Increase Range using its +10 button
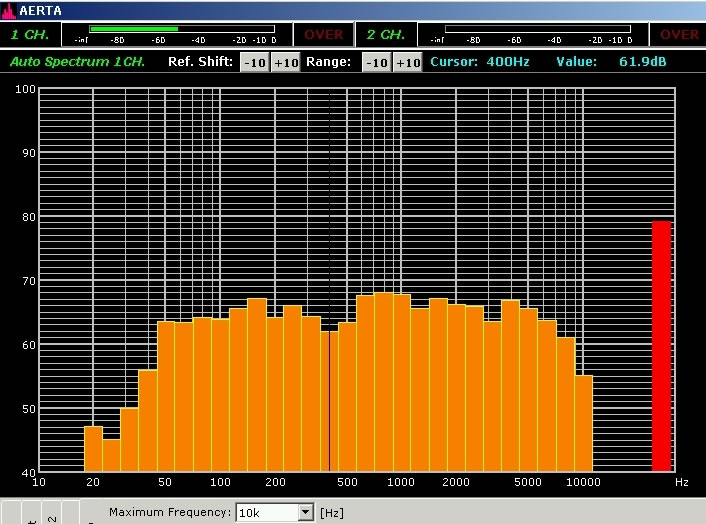This screenshot has width=706, height=524. click(407, 62)
